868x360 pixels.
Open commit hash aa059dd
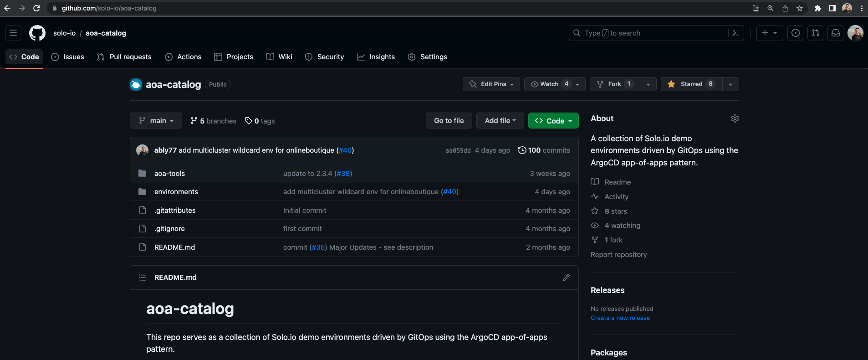coord(458,150)
